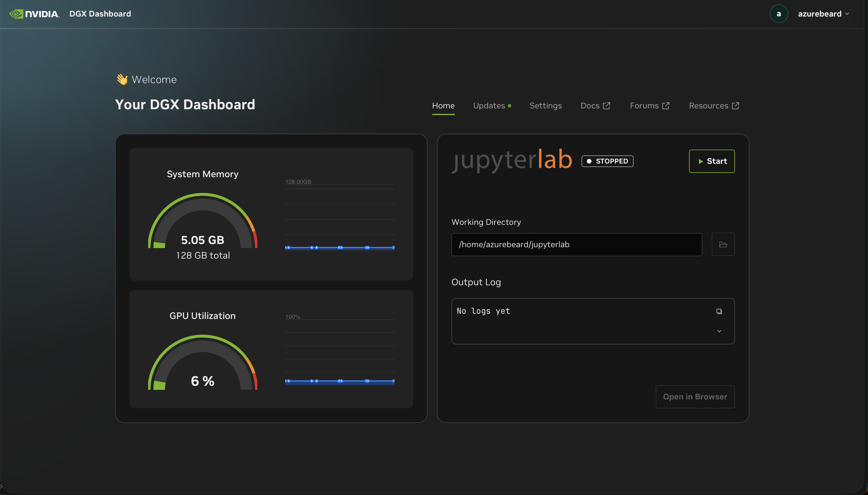Screen dimensions: 868x495
Task: Click the System Memory history chart
Action: (x=340, y=215)
